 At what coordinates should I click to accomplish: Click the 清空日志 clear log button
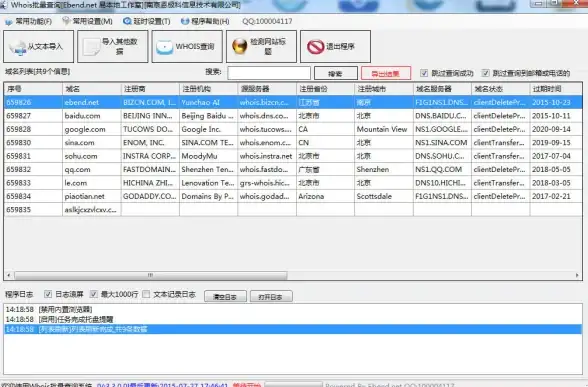pyautogui.click(x=225, y=296)
